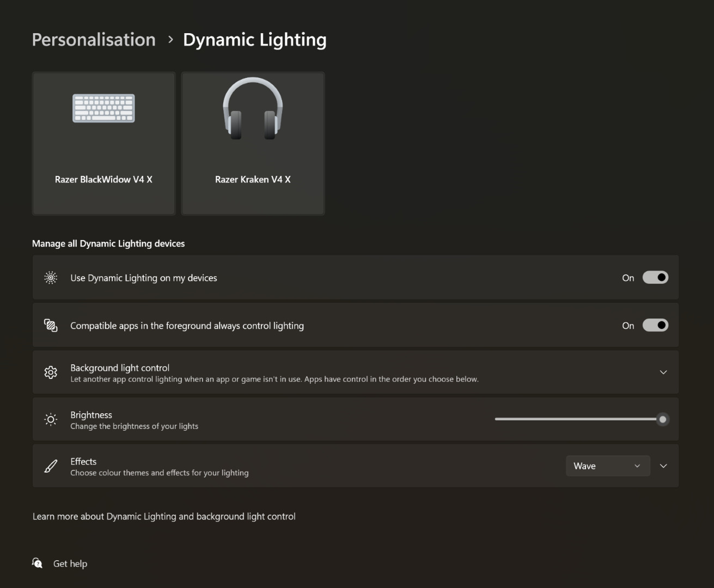Go back to Personalisation breadcrumb

[94, 40]
